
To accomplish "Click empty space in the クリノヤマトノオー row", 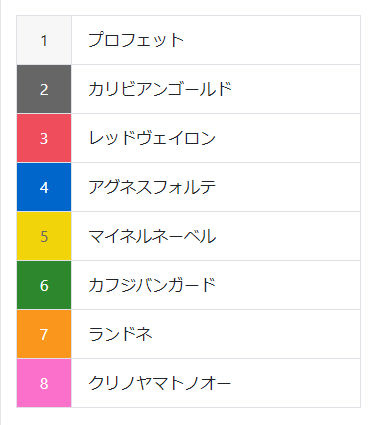I will [296, 383].
